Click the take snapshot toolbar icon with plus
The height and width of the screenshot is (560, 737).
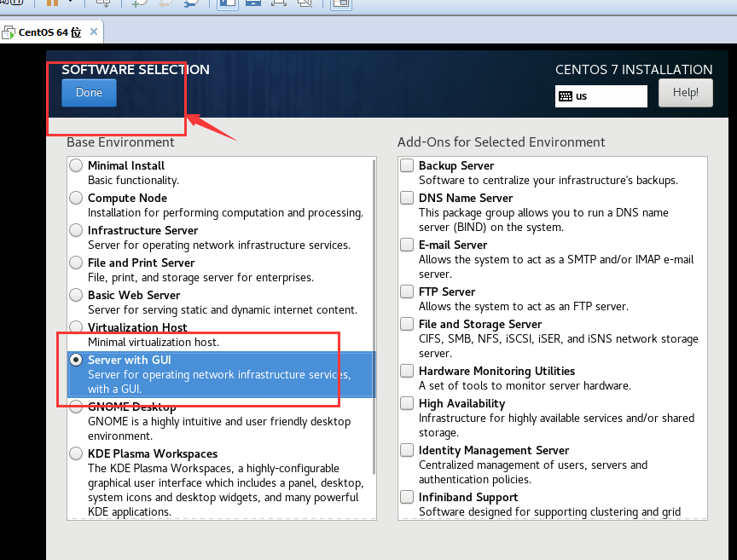click(x=140, y=3)
